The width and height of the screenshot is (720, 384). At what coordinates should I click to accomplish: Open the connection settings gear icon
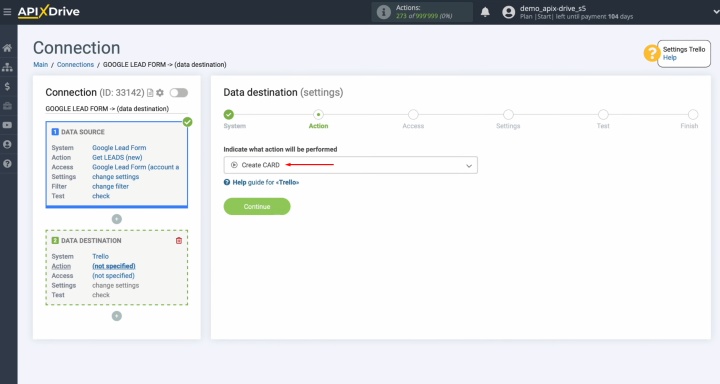pos(160,93)
